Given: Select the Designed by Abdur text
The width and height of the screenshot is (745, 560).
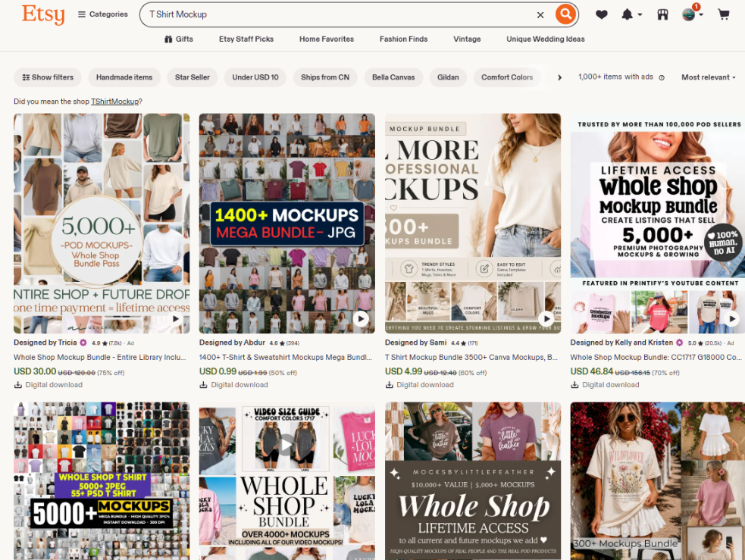Looking at the screenshot, I should pos(232,343).
